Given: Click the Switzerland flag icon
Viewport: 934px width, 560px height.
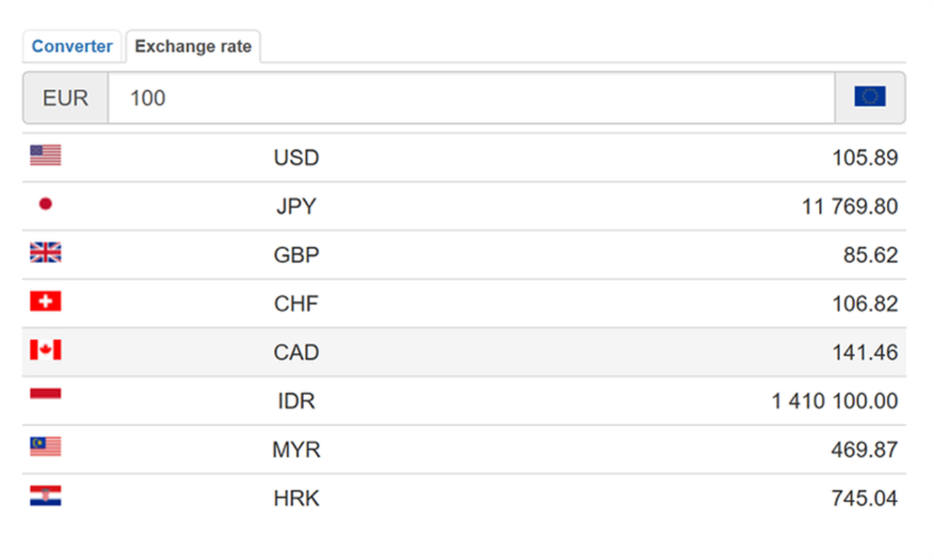Looking at the screenshot, I should coord(46,301).
